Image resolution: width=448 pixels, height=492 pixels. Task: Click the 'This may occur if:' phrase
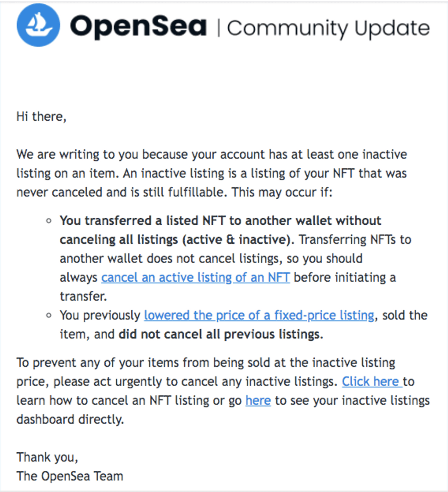282,192
